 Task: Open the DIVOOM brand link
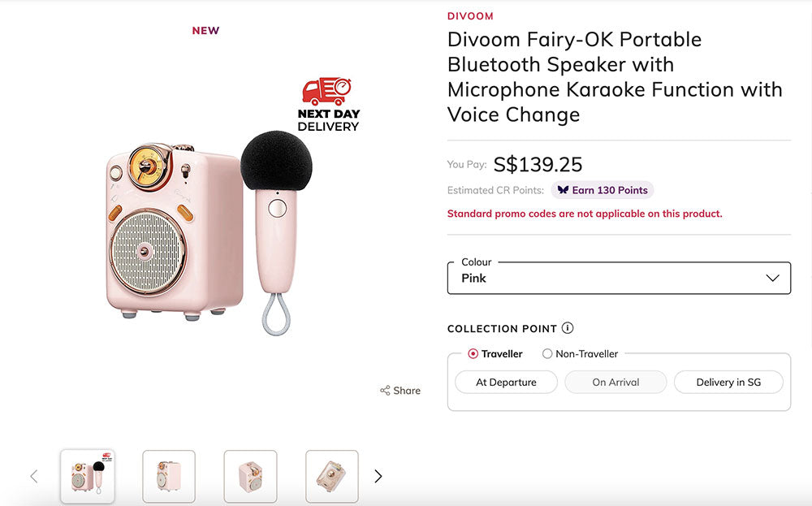pyautogui.click(x=470, y=16)
